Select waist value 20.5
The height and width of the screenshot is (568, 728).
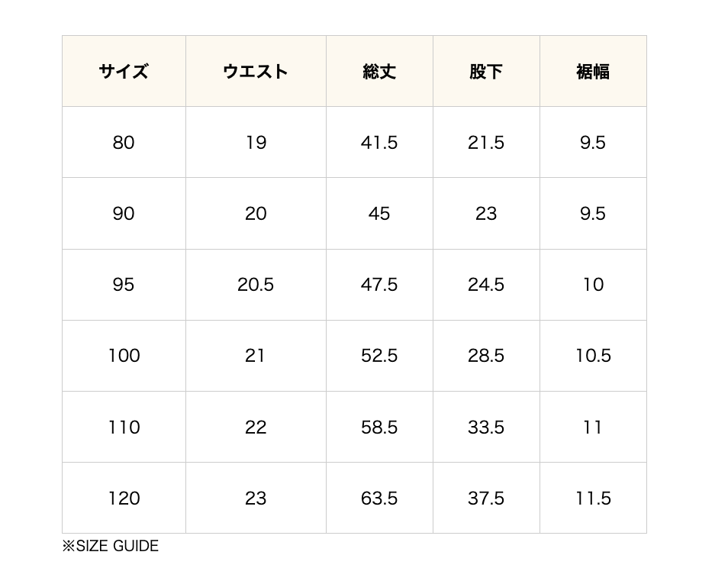coord(256,285)
